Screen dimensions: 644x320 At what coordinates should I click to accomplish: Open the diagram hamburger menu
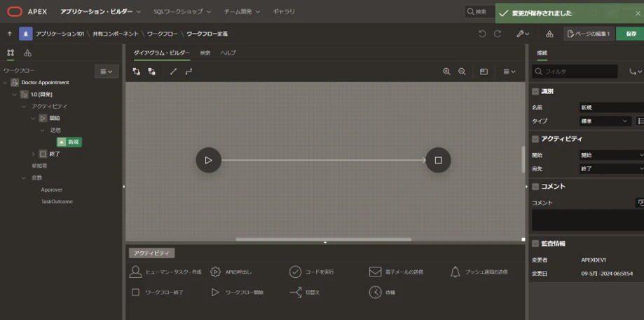tap(509, 72)
